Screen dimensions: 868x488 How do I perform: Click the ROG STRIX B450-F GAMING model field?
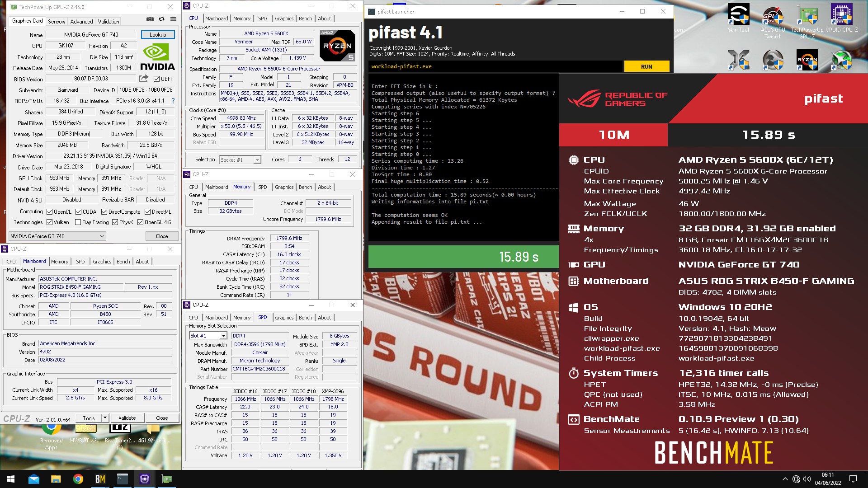pos(81,287)
